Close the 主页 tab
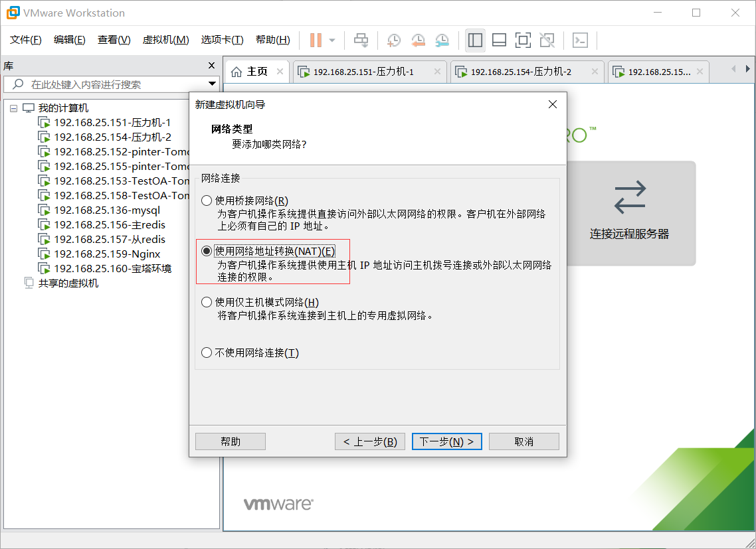This screenshot has height=549, width=756. [x=280, y=71]
